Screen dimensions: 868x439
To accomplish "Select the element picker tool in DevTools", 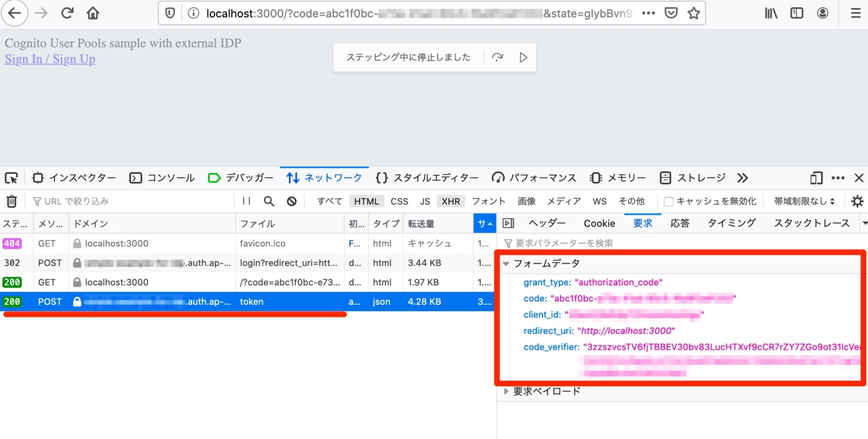I will tap(11, 177).
